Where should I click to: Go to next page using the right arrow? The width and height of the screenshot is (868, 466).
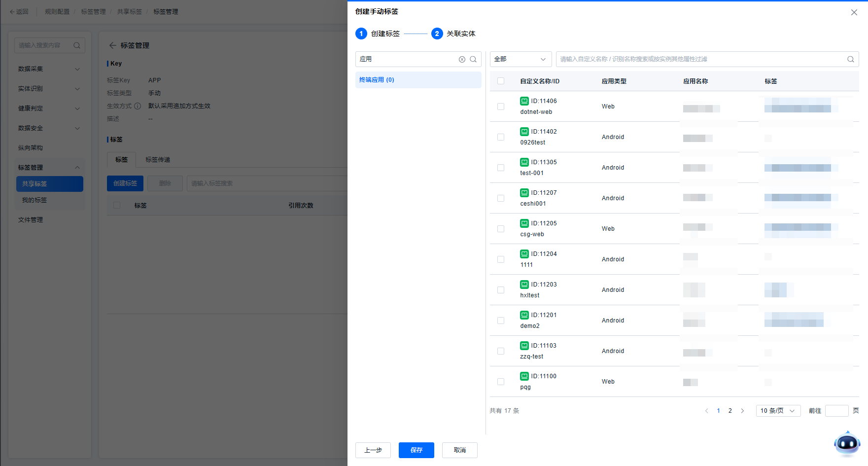pos(742,411)
